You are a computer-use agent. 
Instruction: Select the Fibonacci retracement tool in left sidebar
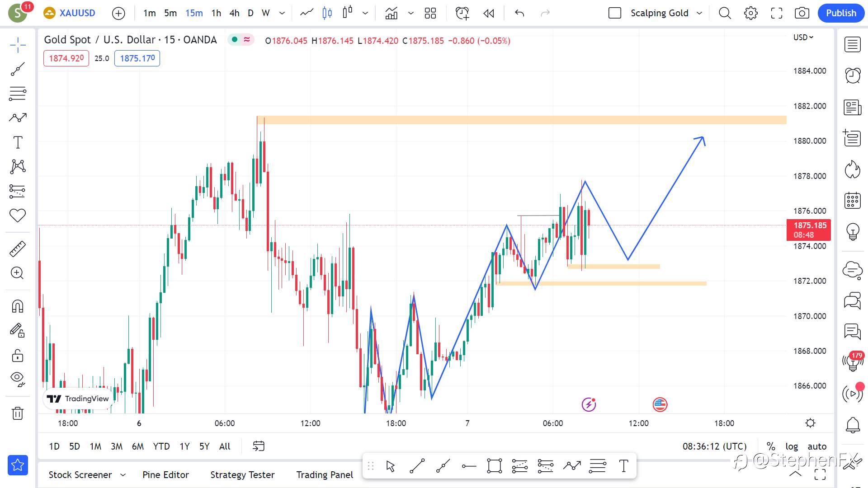(x=18, y=94)
